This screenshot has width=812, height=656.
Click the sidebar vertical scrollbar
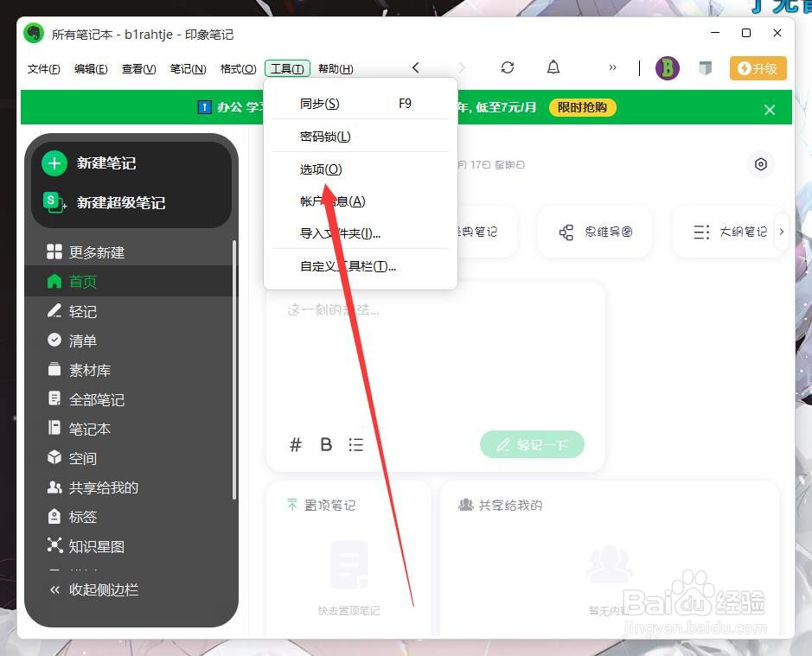tap(234, 370)
